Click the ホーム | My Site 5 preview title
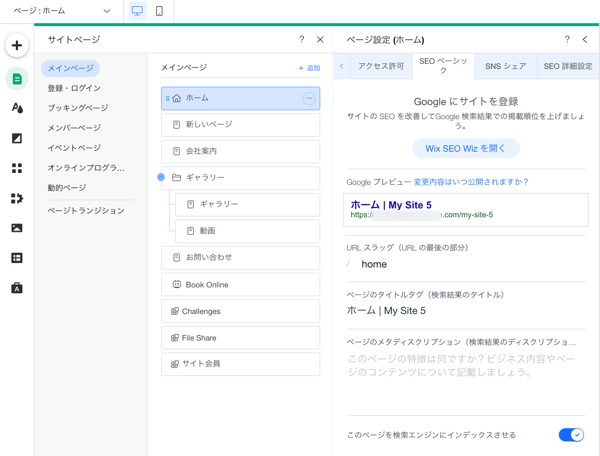Viewport: 600px width, 456px height. click(x=391, y=205)
